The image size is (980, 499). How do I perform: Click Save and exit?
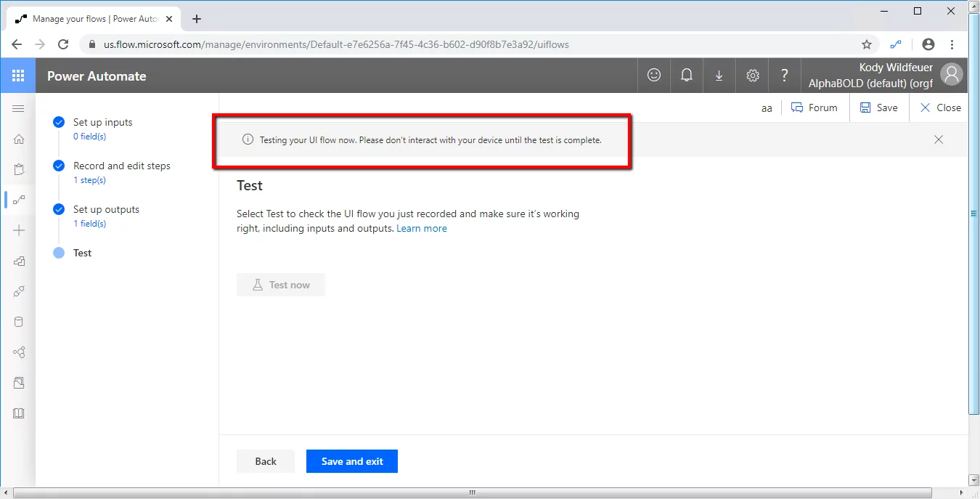(x=352, y=461)
